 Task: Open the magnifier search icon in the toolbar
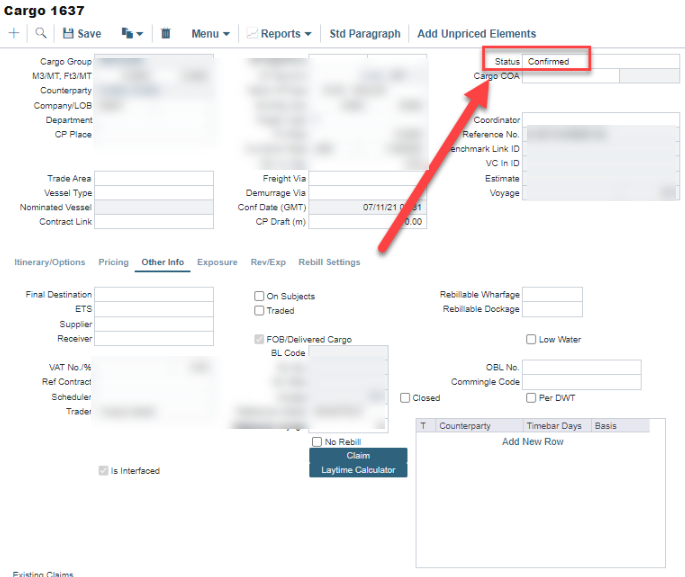point(41,33)
